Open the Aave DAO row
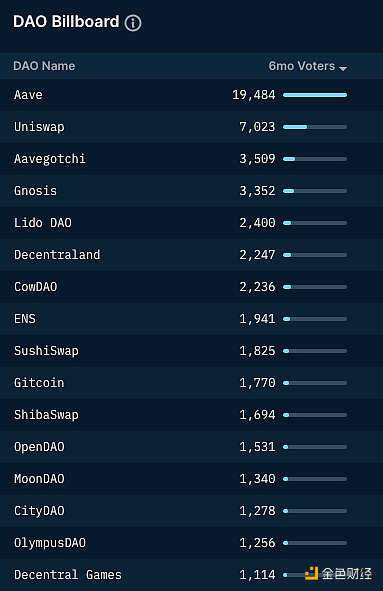383x591 pixels. point(192,95)
